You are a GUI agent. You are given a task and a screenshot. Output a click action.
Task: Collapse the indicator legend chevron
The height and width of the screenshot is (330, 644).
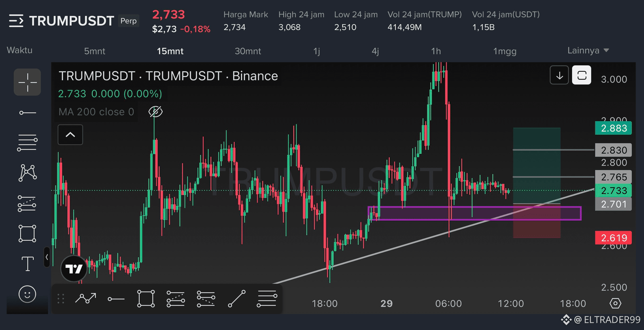pos(70,135)
